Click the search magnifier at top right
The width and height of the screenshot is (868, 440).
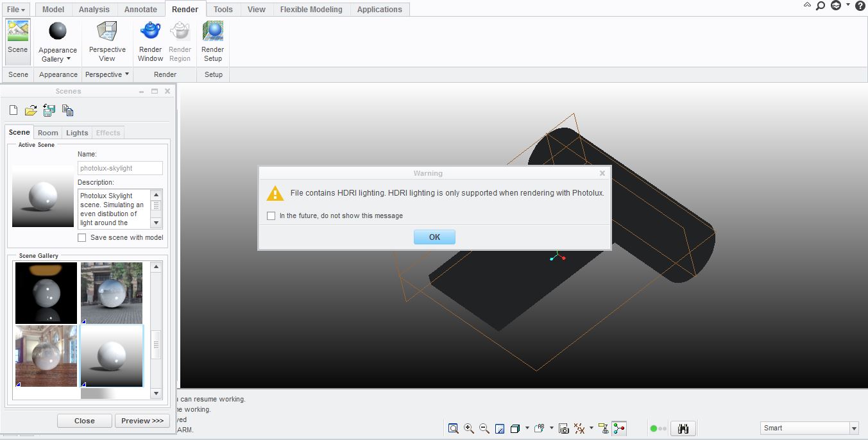(x=821, y=6)
